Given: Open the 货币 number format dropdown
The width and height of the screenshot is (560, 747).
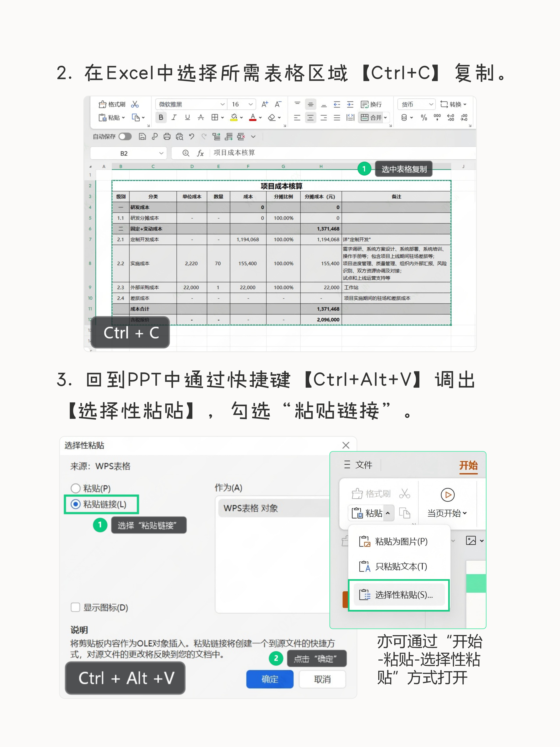Looking at the screenshot, I should click(431, 104).
